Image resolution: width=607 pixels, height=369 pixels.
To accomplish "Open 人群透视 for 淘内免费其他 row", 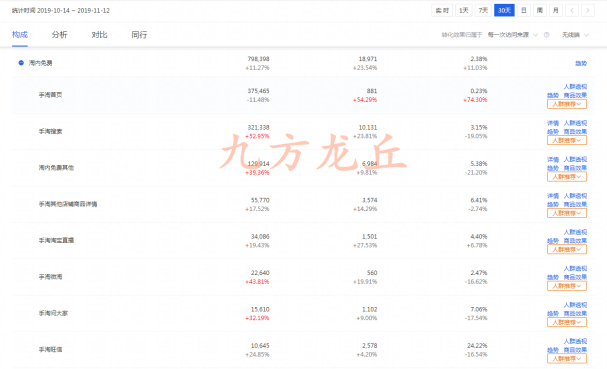I will [575, 160].
